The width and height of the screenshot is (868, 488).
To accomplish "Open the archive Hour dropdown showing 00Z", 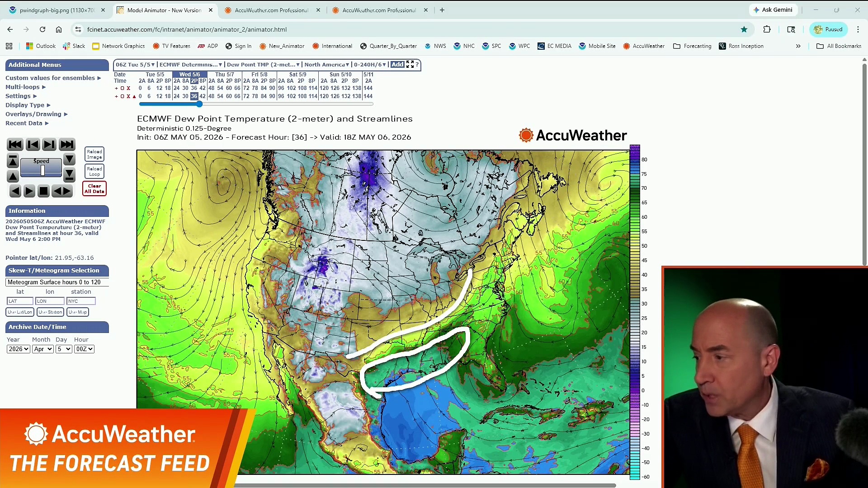I will pos(85,349).
